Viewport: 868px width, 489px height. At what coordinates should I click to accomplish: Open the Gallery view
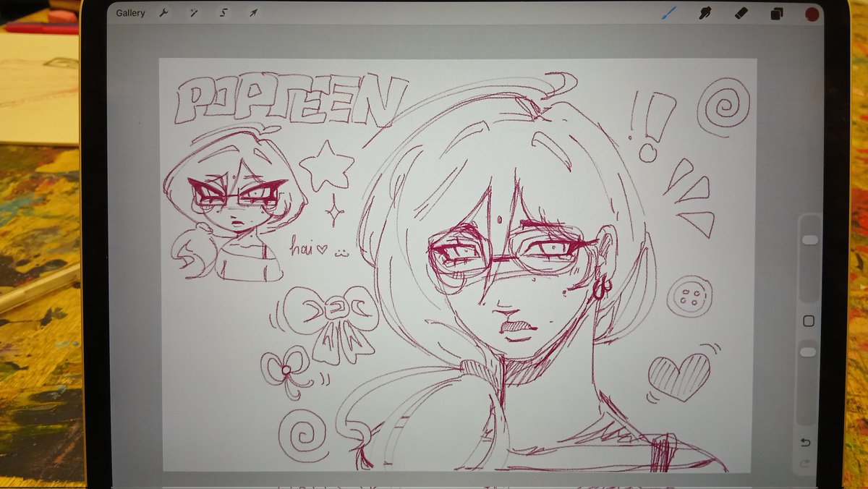130,13
